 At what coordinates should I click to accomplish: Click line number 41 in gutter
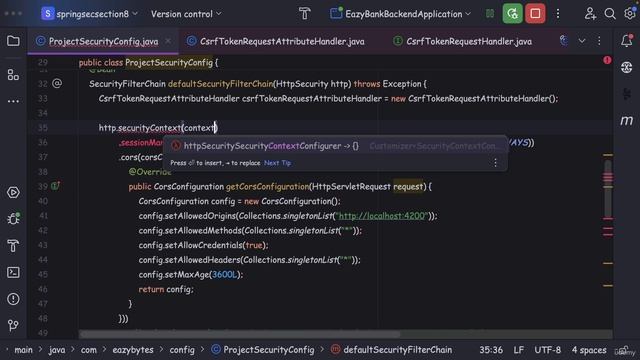(x=43, y=216)
